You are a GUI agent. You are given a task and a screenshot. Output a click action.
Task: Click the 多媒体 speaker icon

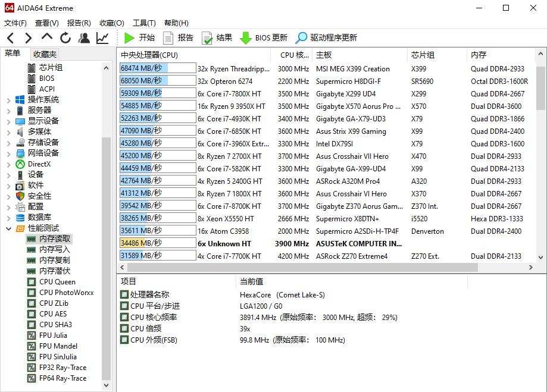20,132
